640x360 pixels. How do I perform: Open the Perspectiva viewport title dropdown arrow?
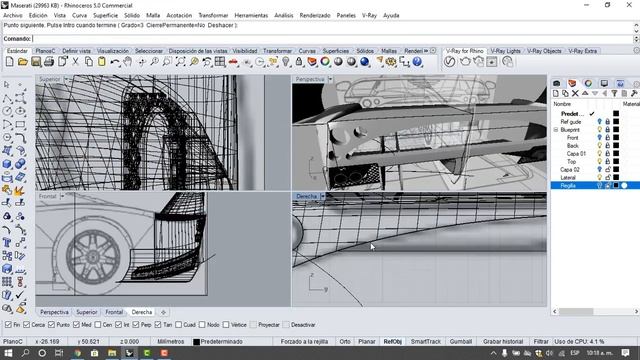pos(330,79)
